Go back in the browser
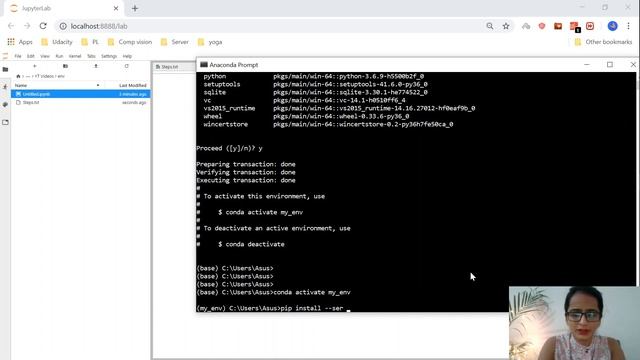 tap(11, 26)
